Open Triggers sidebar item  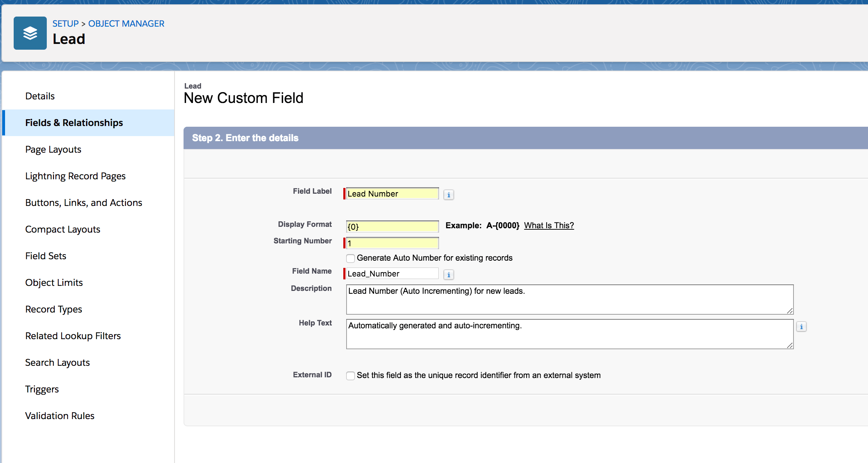(x=42, y=389)
